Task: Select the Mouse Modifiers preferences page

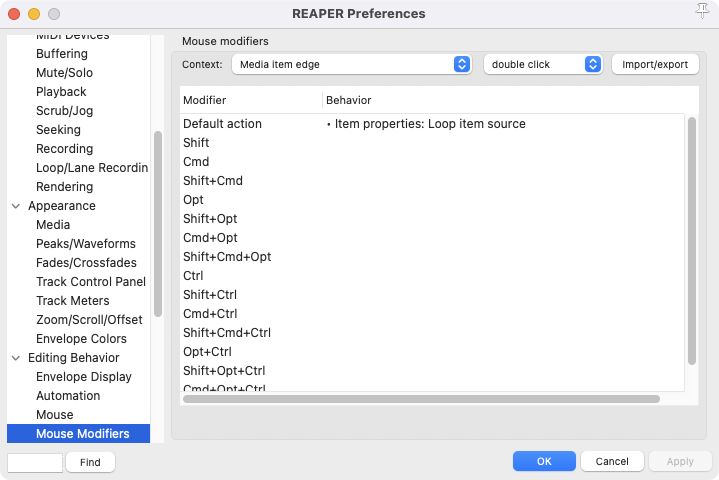Action: pos(82,434)
